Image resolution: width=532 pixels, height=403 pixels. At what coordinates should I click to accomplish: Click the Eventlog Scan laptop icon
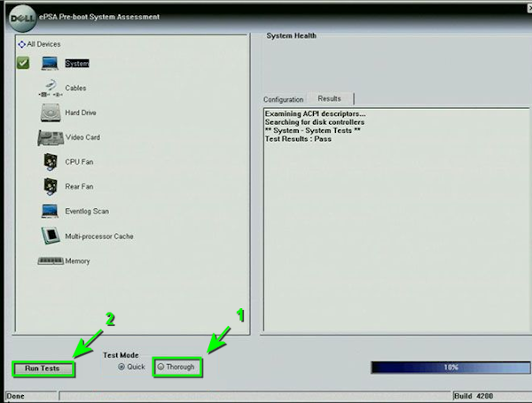(50, 211)
